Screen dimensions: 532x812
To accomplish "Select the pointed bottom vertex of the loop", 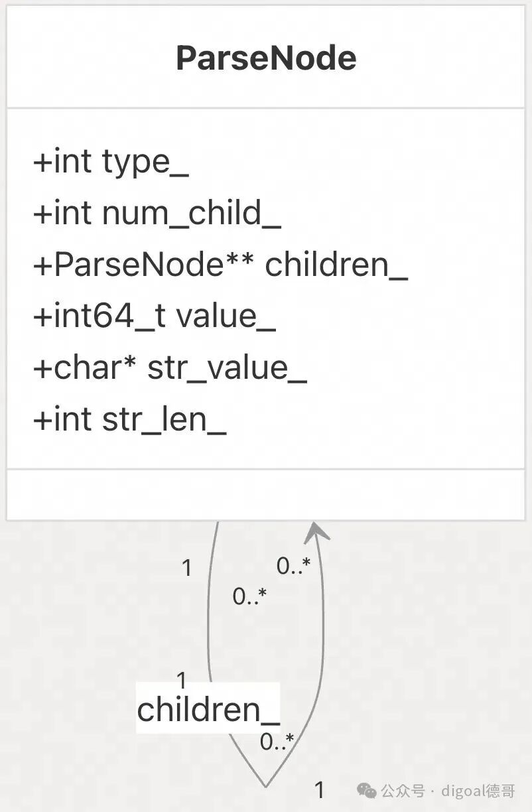I will point(266,785).
